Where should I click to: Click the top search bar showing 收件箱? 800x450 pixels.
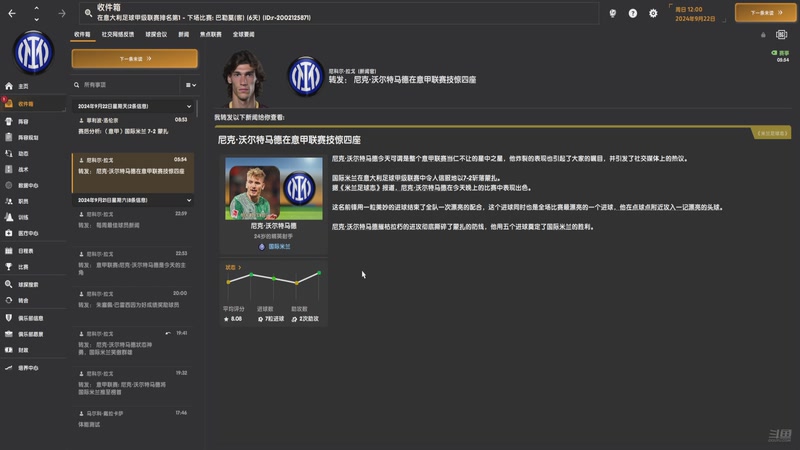[x=341, y=13]
